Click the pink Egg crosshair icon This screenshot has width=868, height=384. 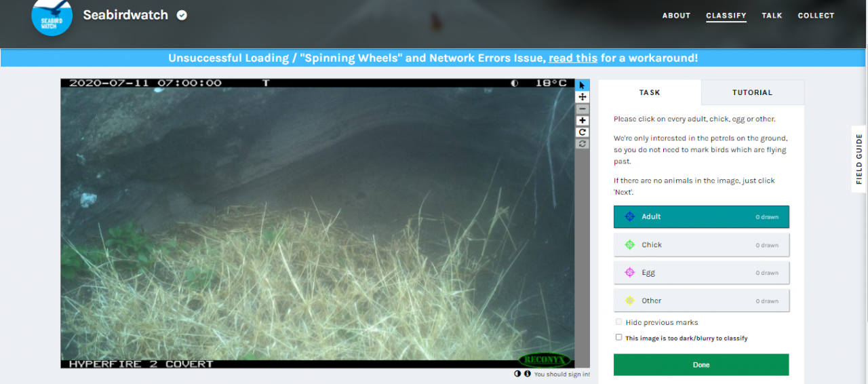(x=629, y=273)
